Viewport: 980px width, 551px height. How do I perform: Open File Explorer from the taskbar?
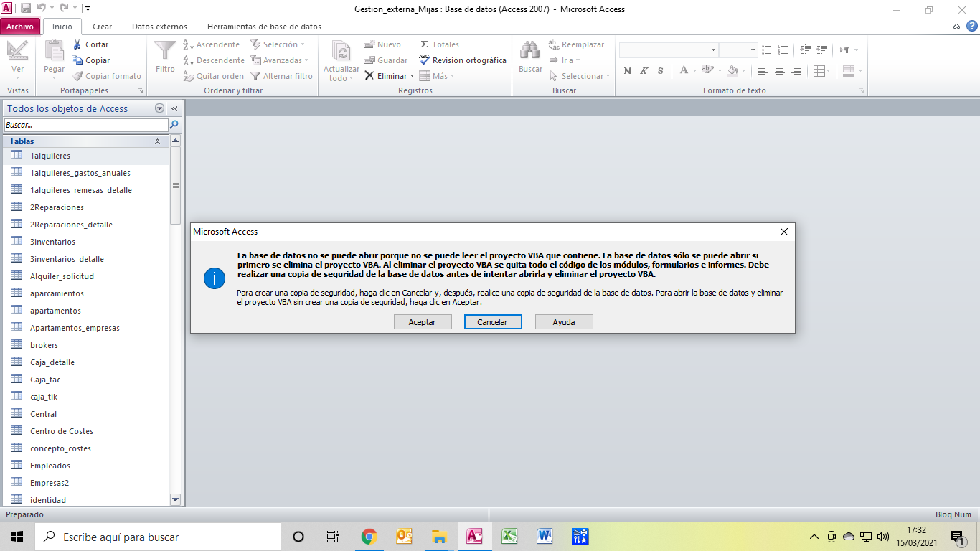pyautogui.click(x=440, y=536)
